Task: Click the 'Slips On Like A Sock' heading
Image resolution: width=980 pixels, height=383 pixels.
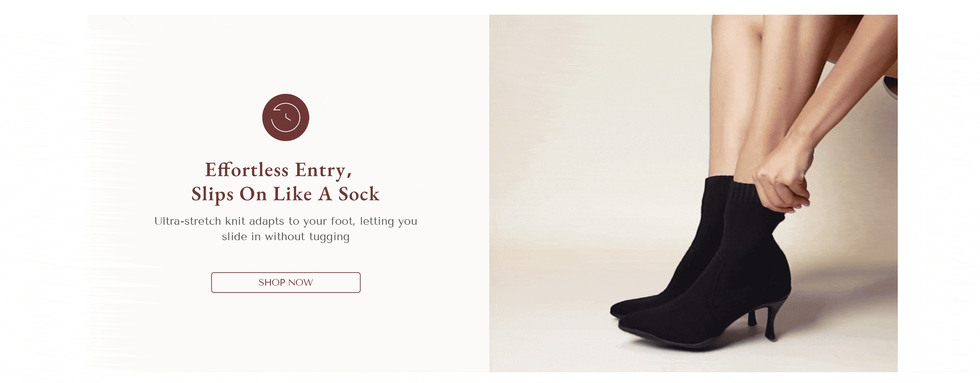Action: coord(285,194)
